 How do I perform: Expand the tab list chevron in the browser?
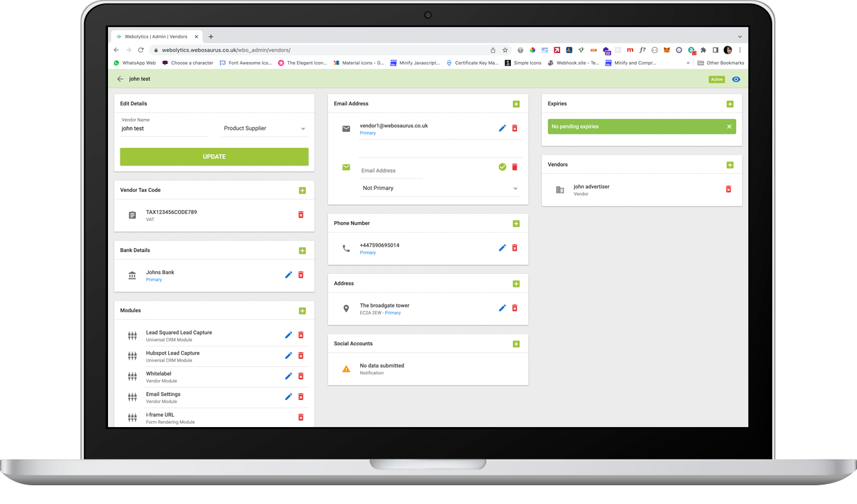(x=739, y=36)
